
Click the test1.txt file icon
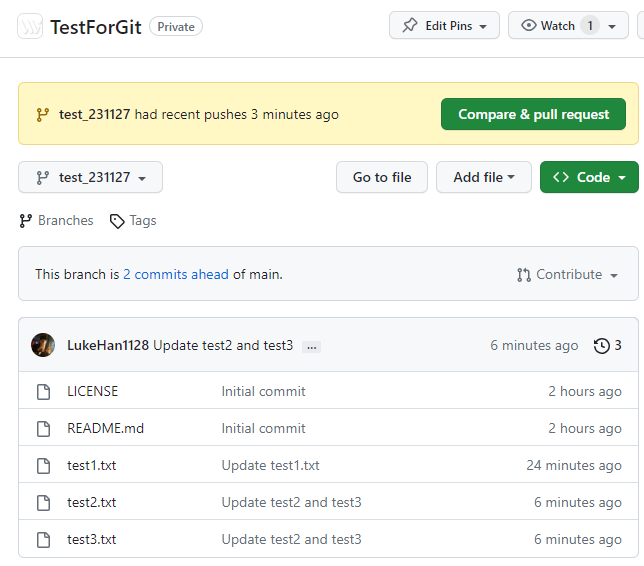pyautogui.click(x=43, y=466)
